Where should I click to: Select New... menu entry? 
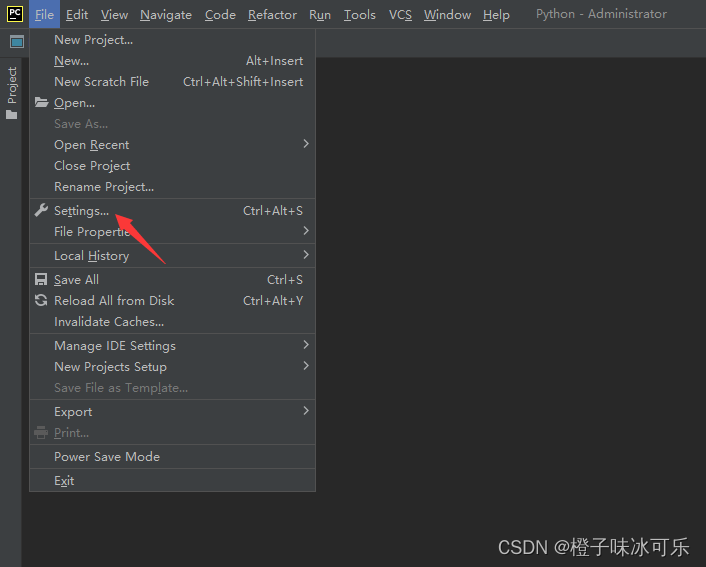click(172, 61)
